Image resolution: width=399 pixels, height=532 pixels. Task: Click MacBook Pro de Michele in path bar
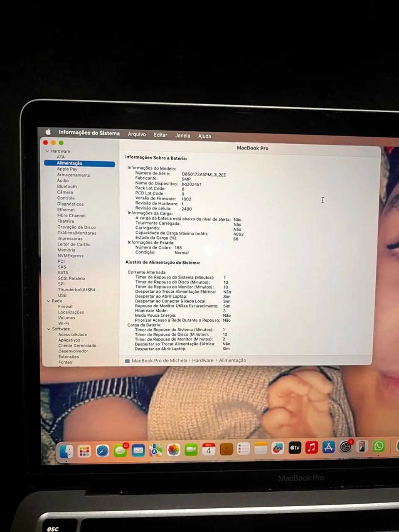[160, 361]
